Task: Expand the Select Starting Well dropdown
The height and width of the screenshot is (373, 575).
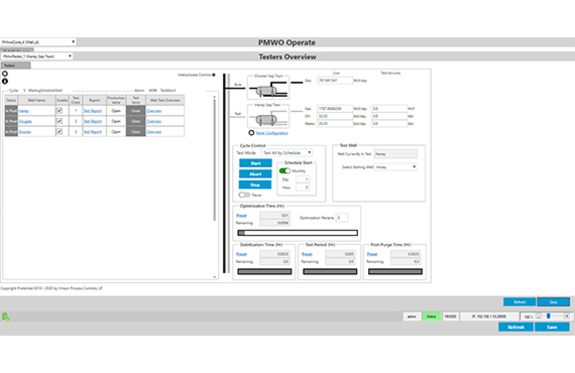Action: pos(396,167)
